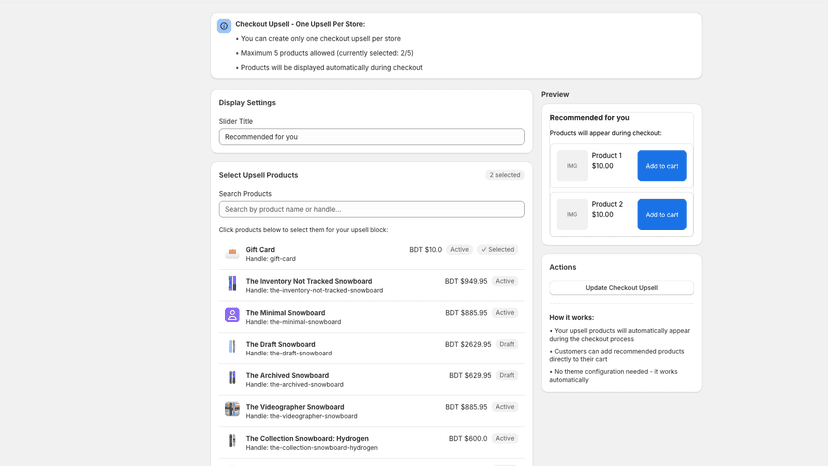Click the How it works heading

pos(571,318)
